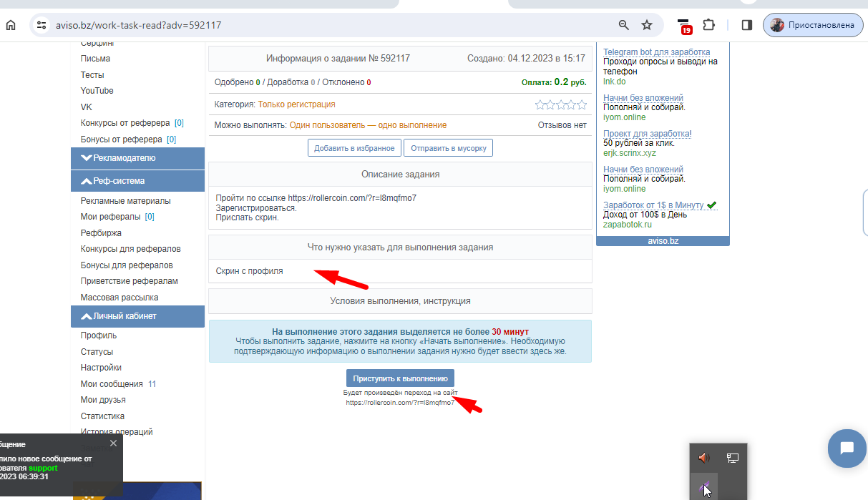Click the purple feather tray icon

pyautogui.click(x=704, y=487)
